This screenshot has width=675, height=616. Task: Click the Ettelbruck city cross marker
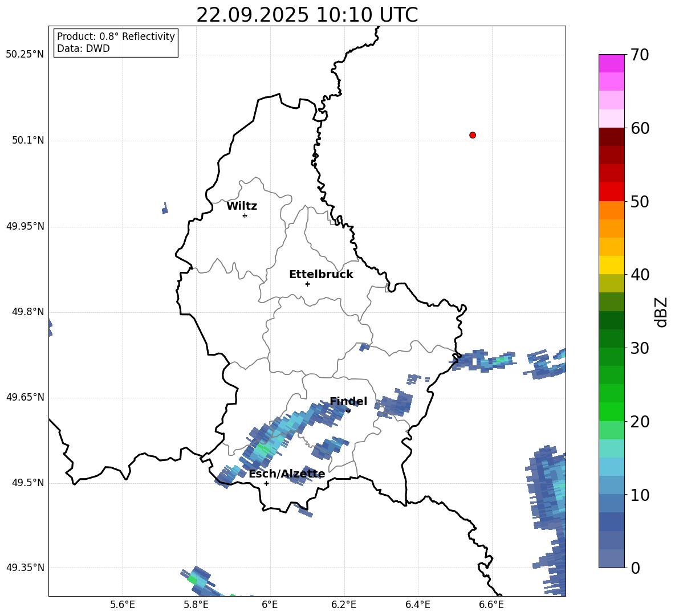pyautogui.click(x=307, y=284)
